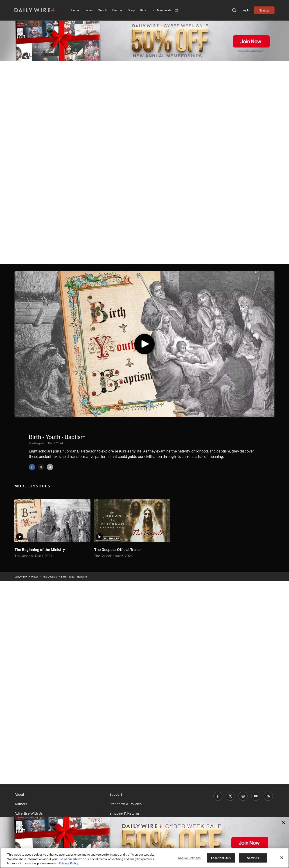
Task: Click Terms and conditions apply text
Action: pos(251,51)
